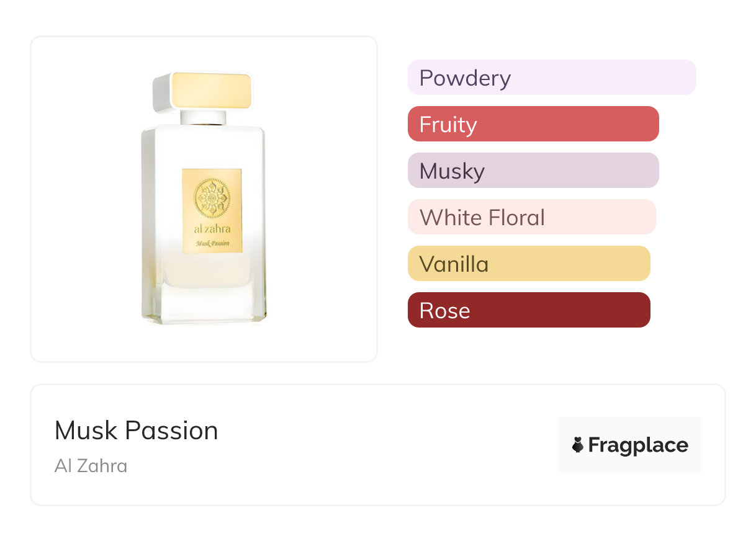
Task: Click the gold emblem on bottle label
Action: [x=212, y=199]
